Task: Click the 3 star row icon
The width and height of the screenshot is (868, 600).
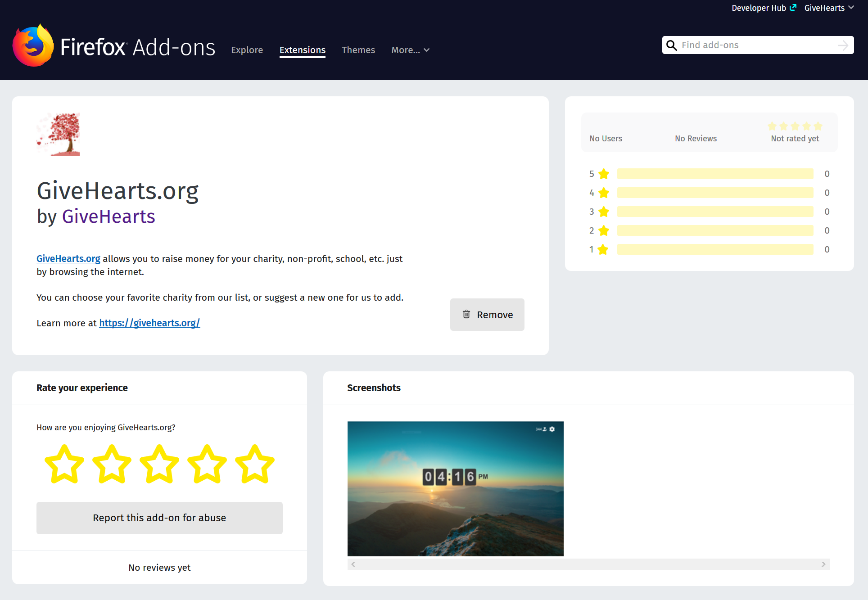Action: pyautogui.click(x=604, y=212)
